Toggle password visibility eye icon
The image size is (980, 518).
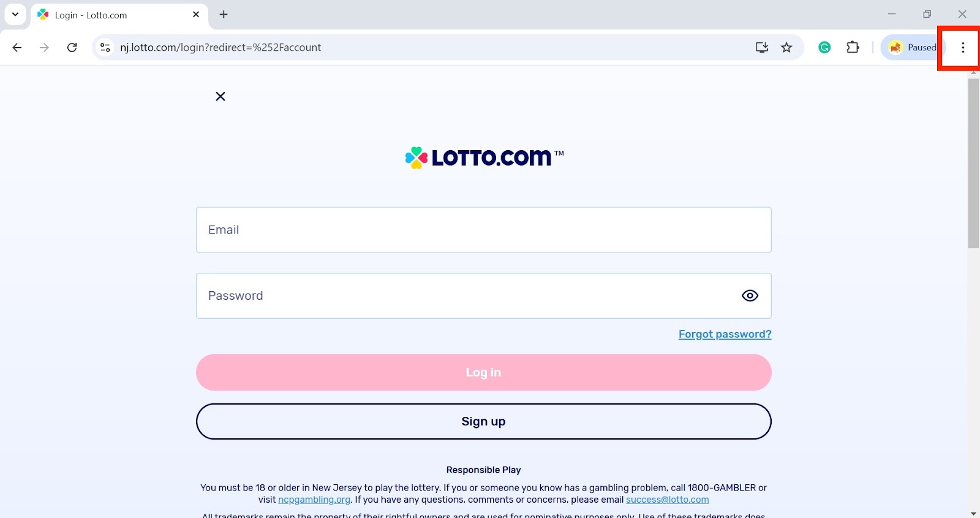coord(750,295)
